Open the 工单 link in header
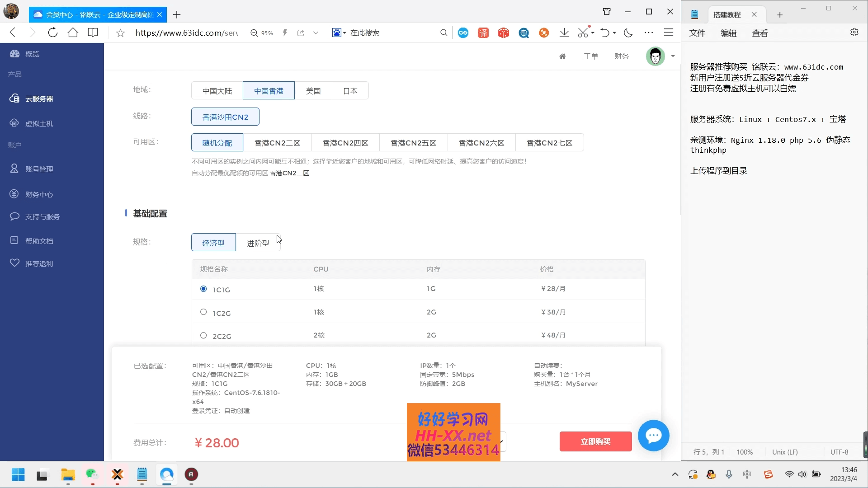868x488 pixels. [590, 56]
